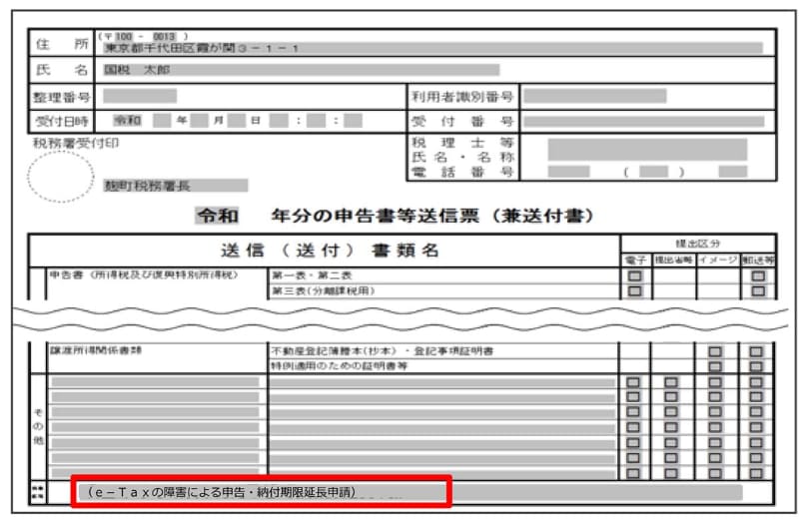Click the 受付日時 month box before 月
The height and width of the screenshot is (532, 799).
click(x=199, y=121)
